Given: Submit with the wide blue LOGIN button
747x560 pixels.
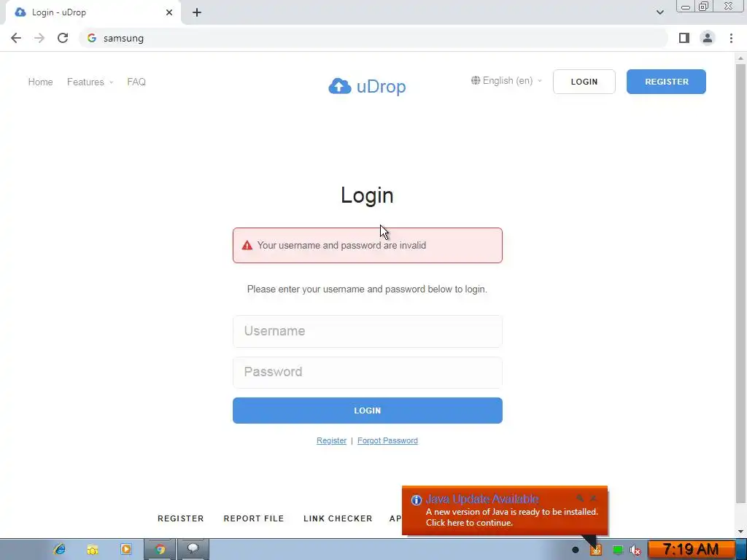Looking at the screenshot, I should (x=368, y=411).
